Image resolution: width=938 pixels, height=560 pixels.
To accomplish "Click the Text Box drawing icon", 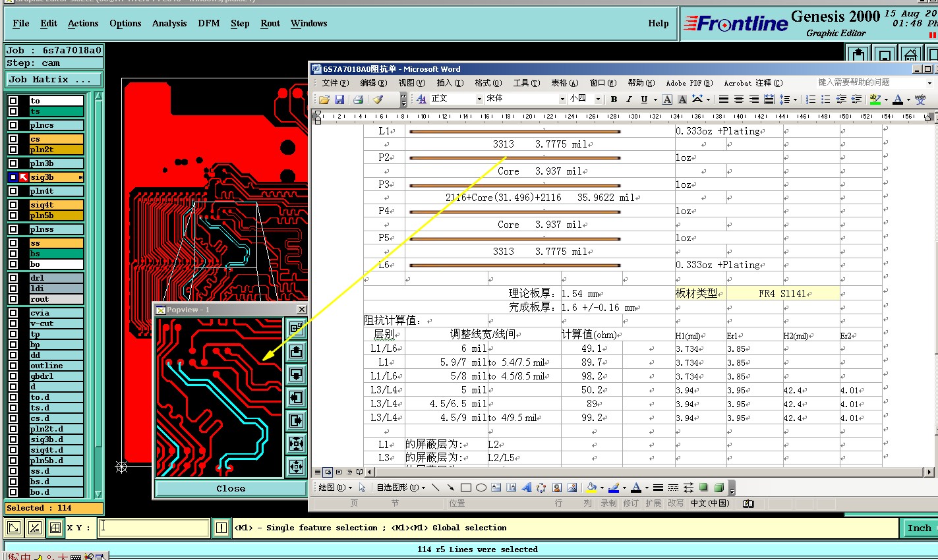I will 496,488.
